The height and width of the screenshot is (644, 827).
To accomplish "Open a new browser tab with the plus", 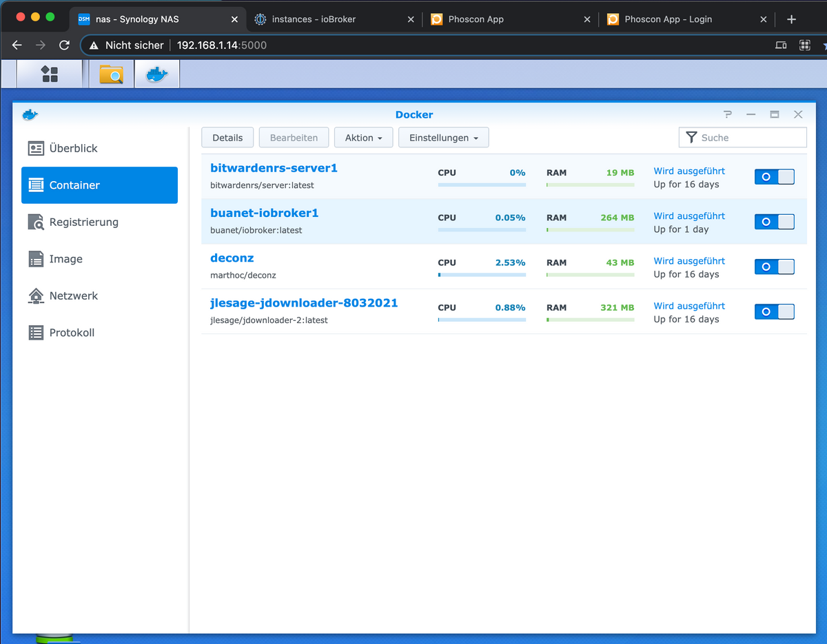I will coord(791,19).
